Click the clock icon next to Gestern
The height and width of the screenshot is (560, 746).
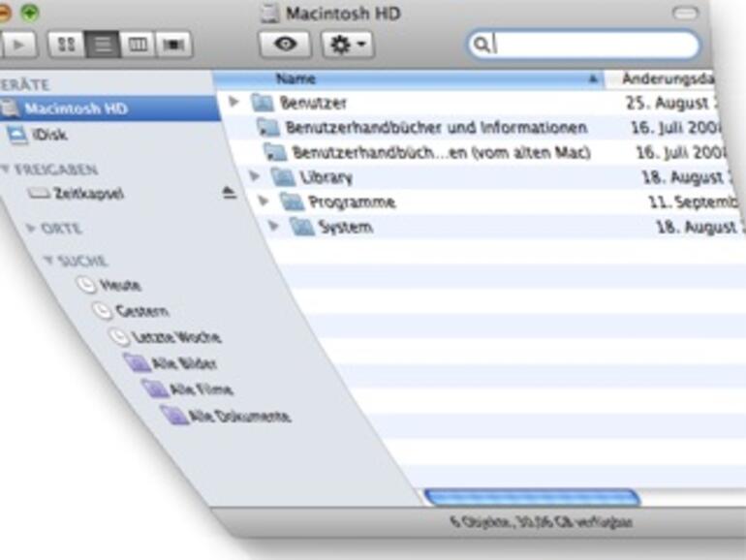coord(103,311)
